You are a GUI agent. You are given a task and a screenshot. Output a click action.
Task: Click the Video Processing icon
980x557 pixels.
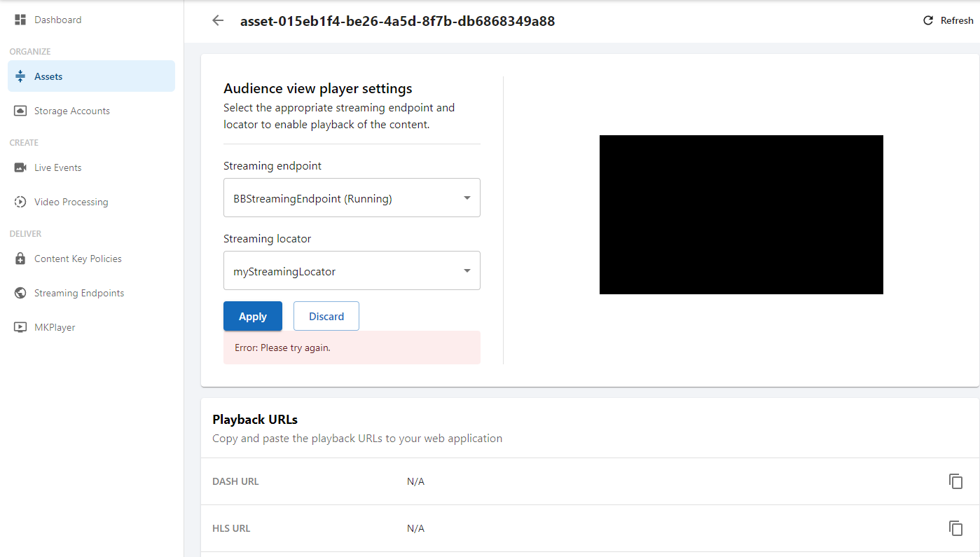tap(20, 202)
